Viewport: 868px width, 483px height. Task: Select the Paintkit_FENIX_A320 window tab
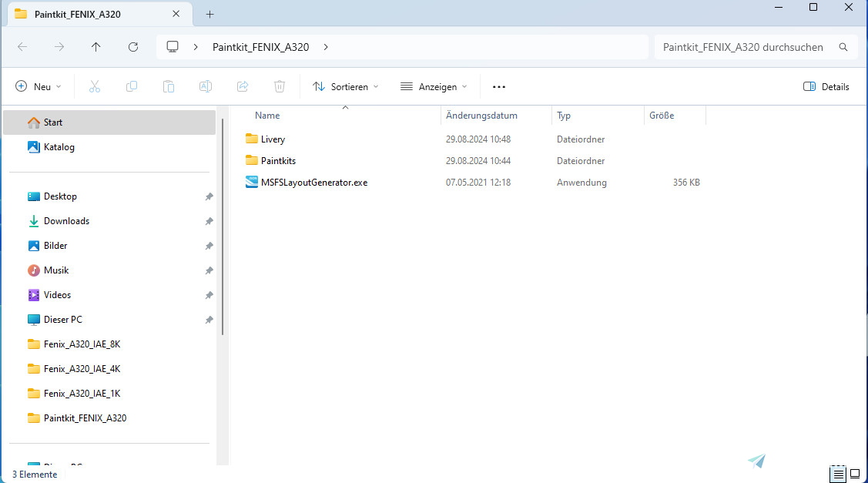click(99, 14)
